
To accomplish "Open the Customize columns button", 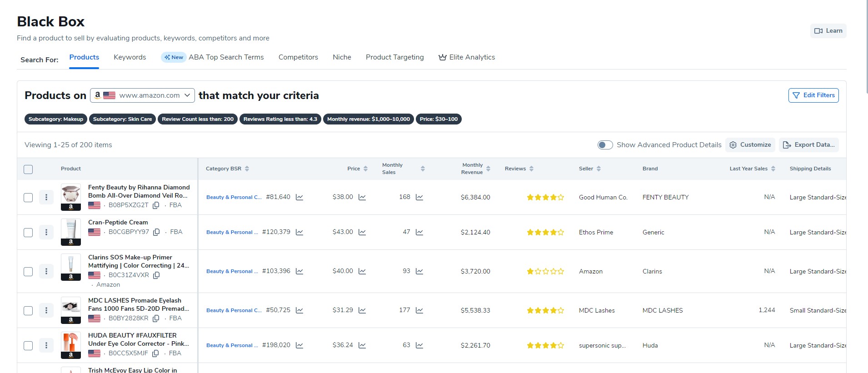I will point(750,145).
